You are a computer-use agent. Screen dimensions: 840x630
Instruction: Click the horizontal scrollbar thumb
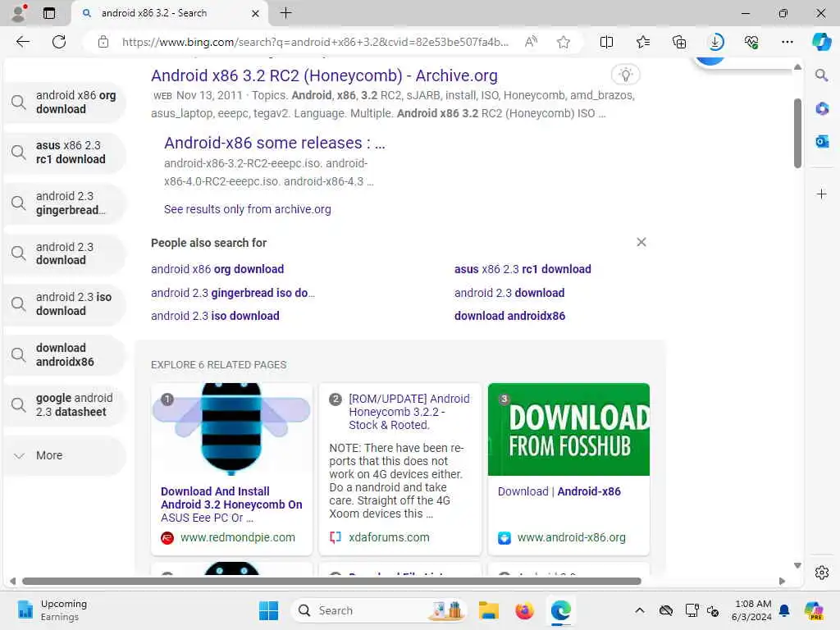click(331, 581)
